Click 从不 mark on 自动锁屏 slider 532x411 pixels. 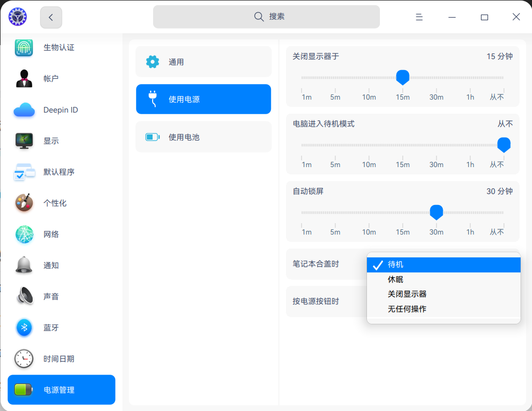(x=497, y=232)
